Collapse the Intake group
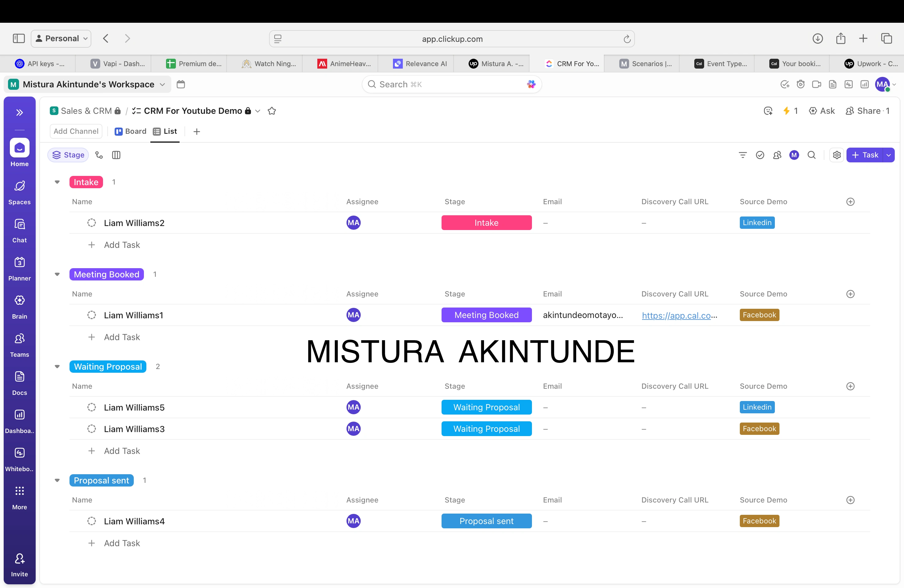This screenshot has width=904, height=588. (x=57, y=182)
